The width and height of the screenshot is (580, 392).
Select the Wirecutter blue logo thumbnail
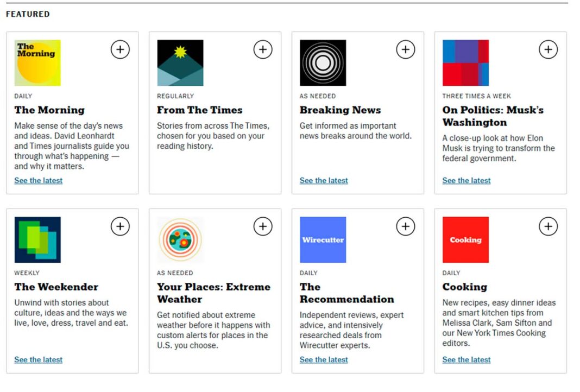coord(323,240)
